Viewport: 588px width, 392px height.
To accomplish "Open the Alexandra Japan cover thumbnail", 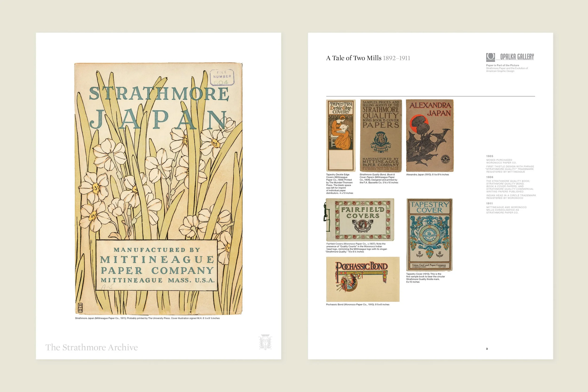I will point(430,135).
